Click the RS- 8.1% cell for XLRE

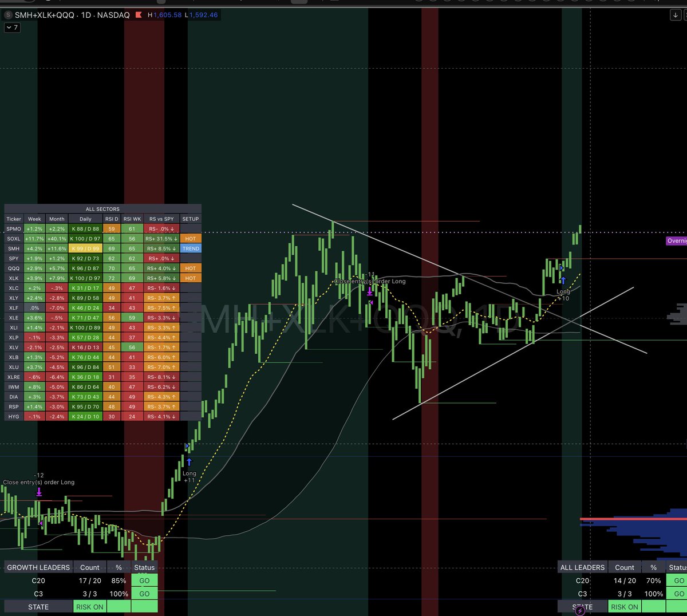point(161,377)
